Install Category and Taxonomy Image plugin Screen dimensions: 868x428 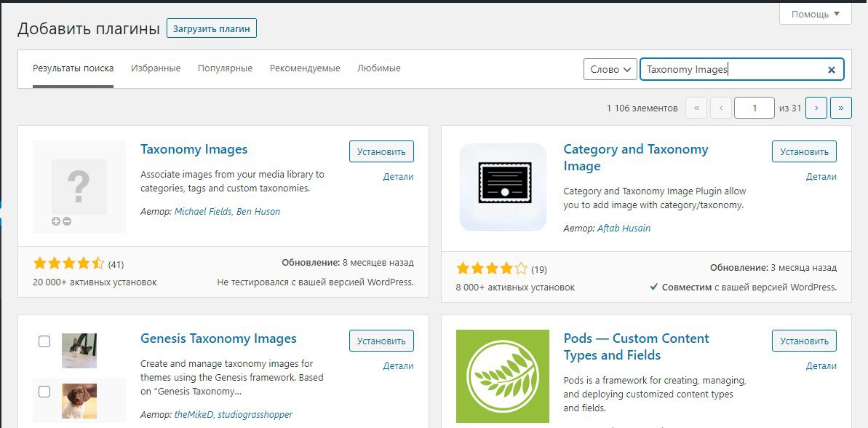coord(805,151)
